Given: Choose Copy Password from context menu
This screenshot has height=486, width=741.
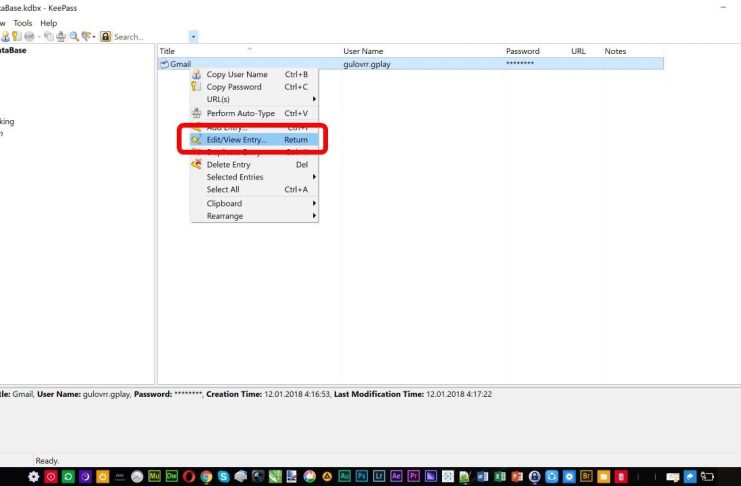Looking at the screenshot, I should (x=254, y=87).
